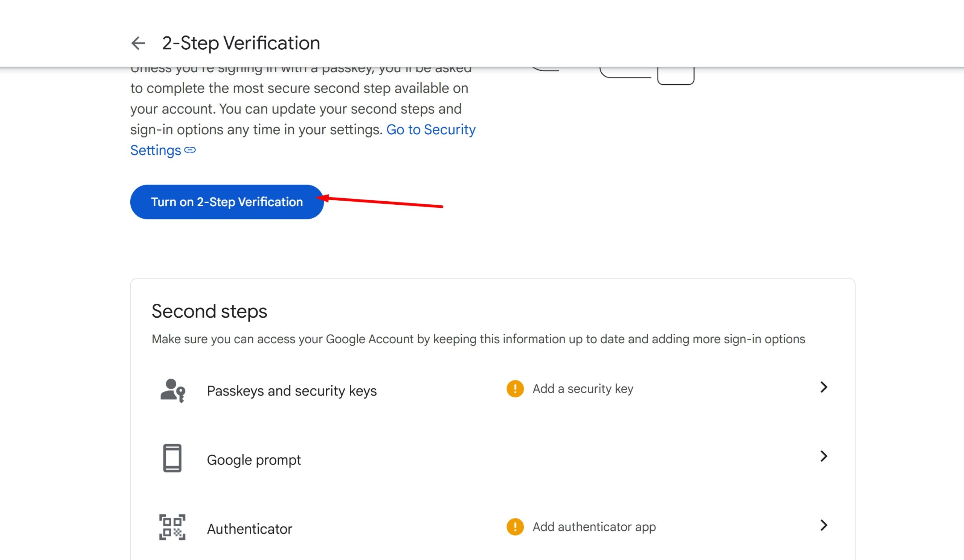The width and height of the screenshot is (964, 560).
Task: Select the Passkeys and security keys label
Action: click(x=291, y=391)
